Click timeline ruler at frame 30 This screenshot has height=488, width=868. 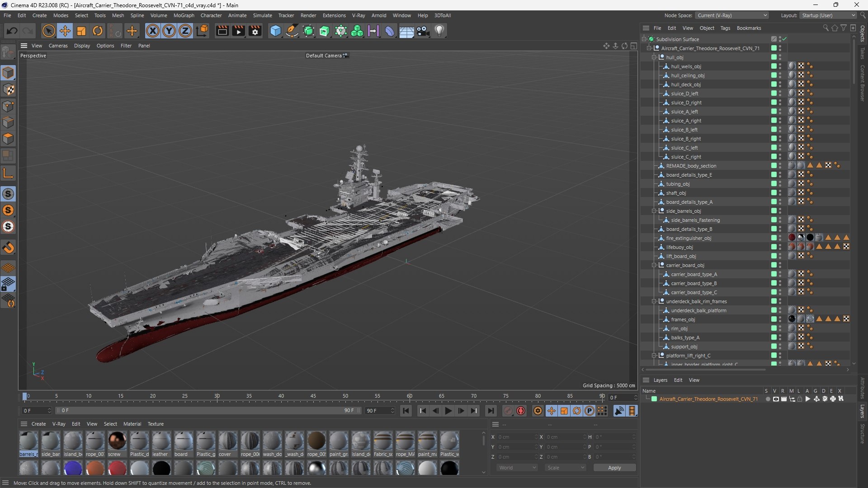pos(217,396)
